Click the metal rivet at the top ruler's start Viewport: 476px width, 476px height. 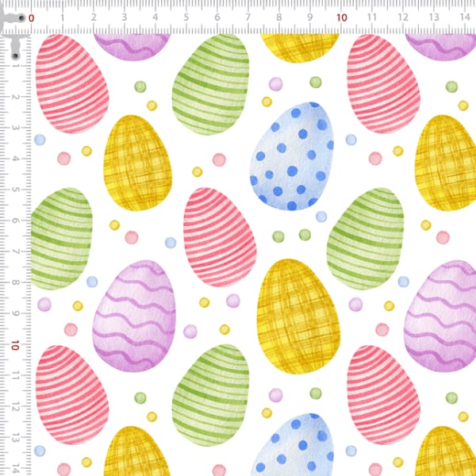point(21,18)
